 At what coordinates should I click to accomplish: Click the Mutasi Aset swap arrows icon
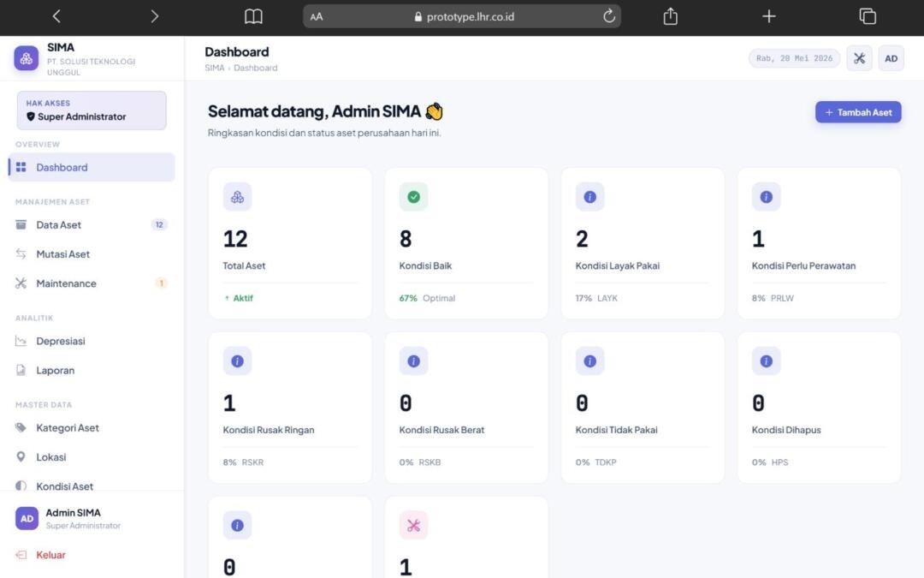(21, 254)
